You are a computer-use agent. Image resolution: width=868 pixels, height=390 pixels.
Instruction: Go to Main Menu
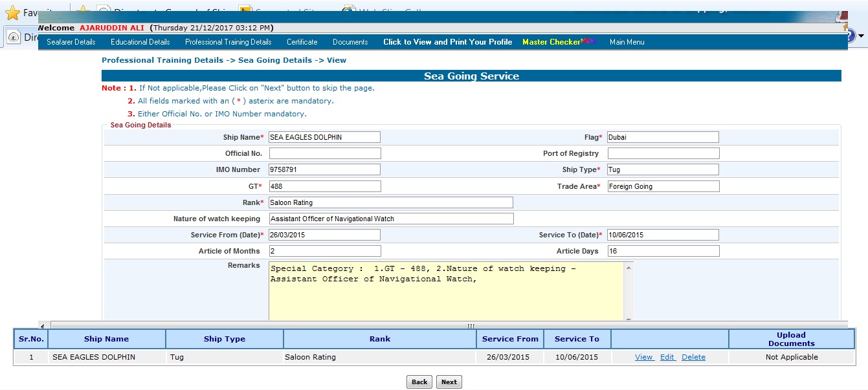[x=627, y=42]
